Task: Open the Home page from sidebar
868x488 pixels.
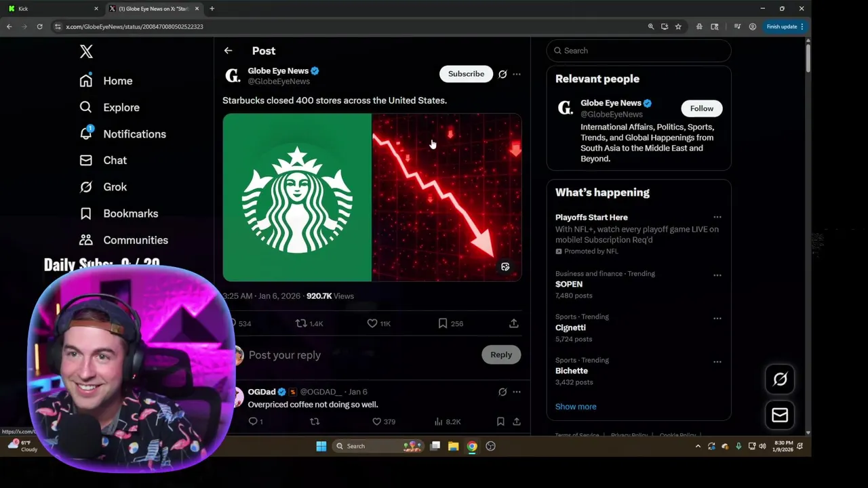Action: (x=106, y=81)
